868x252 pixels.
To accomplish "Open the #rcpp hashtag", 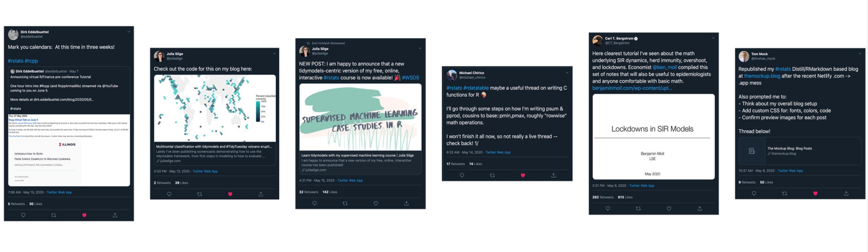I will pos(31,61).
